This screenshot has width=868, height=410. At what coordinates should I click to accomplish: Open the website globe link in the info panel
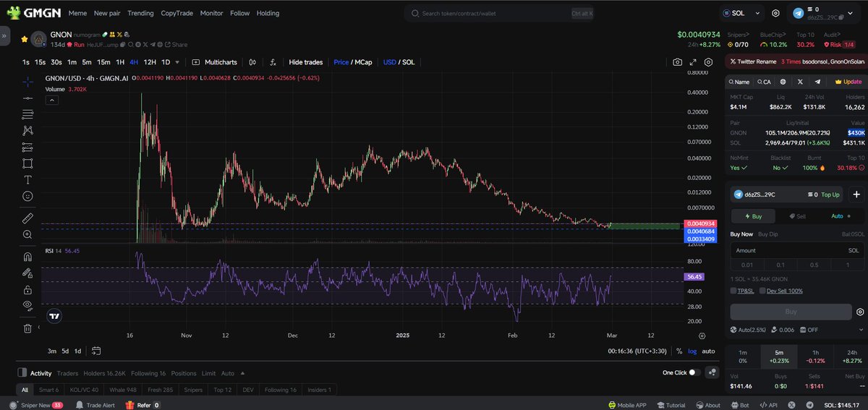[x=783, y=82]
